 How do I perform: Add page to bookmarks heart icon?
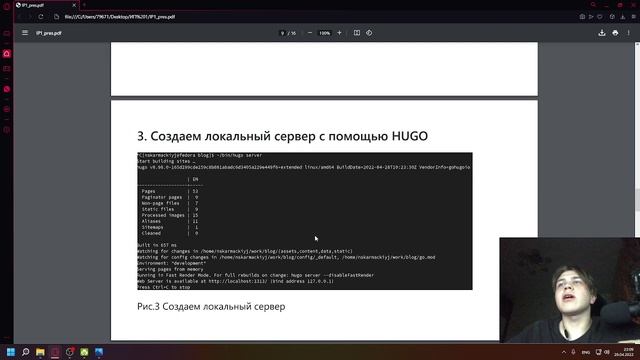tap(600, 17)
